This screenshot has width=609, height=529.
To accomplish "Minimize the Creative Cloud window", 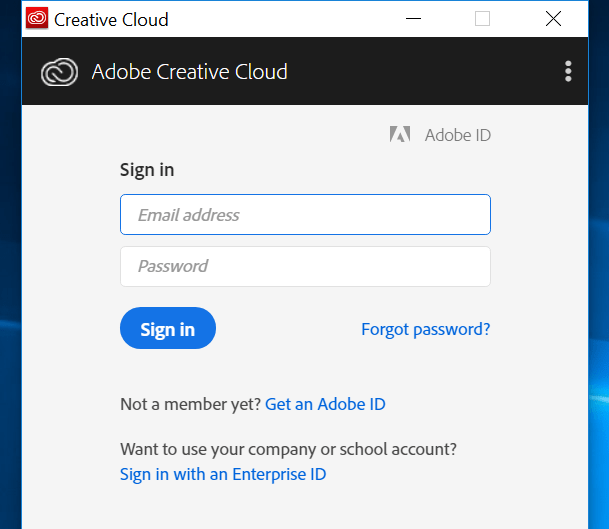I will click(413, 19).
